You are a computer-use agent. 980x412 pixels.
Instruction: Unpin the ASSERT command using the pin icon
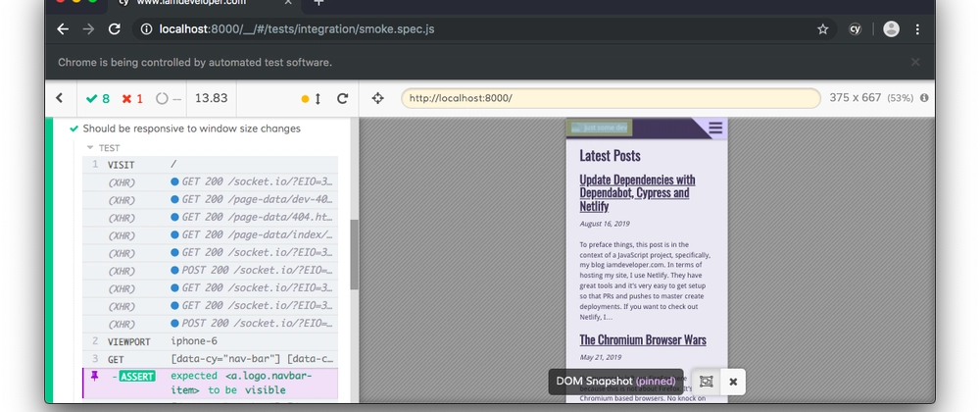pyautogui.click(x=95, y=376)
